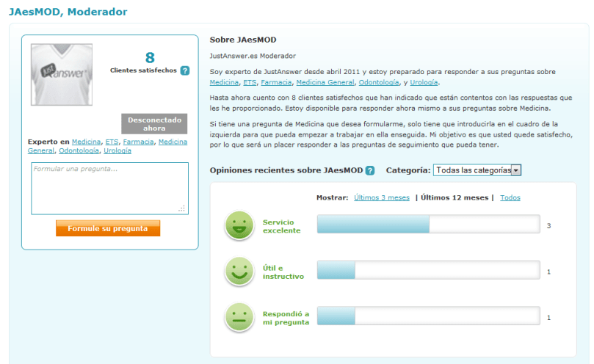Select the Últimos 12 meses filter
The image size is (594, 364).
[454, 197]
